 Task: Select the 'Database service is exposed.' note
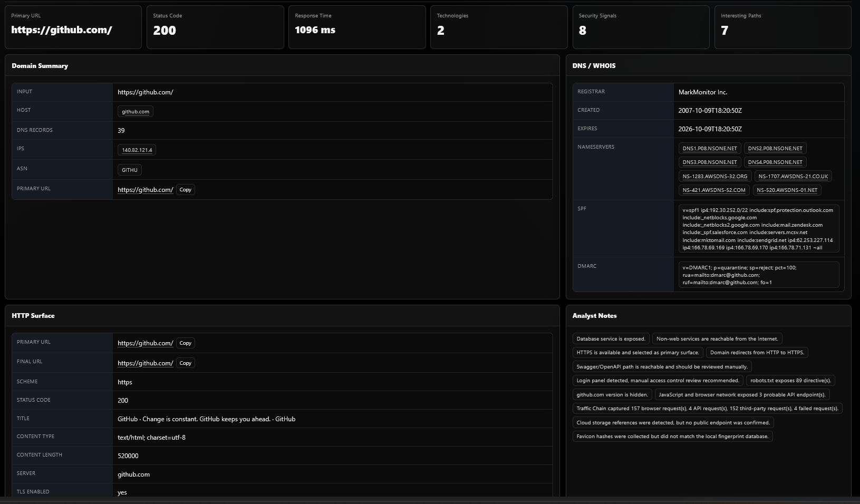click(611, 339)
